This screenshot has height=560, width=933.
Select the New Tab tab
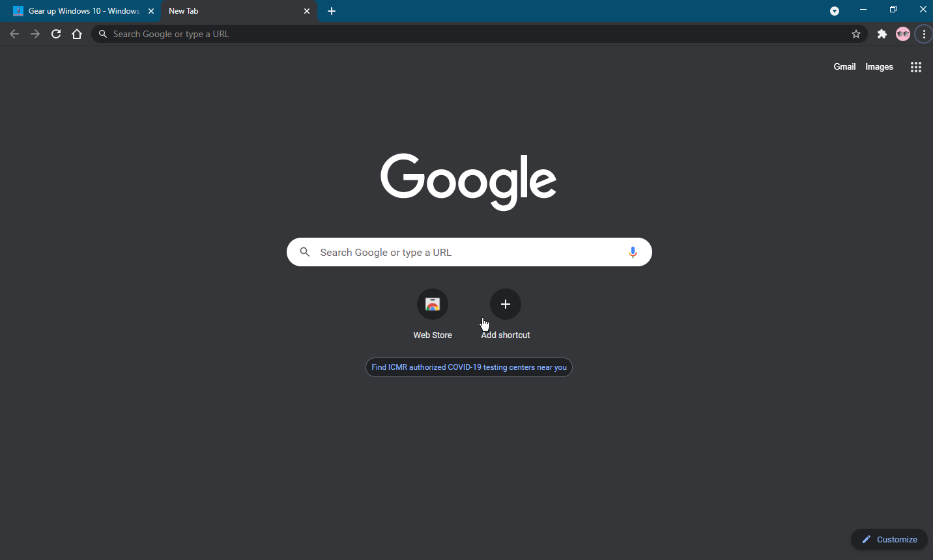[239, 11]
